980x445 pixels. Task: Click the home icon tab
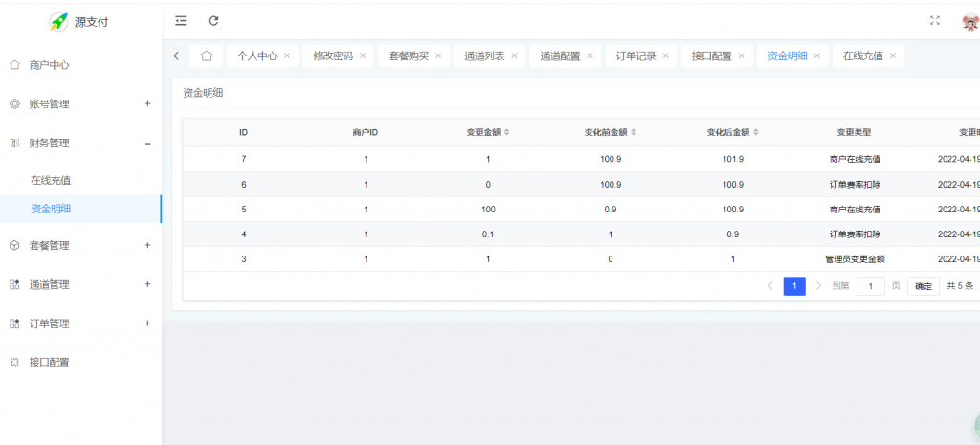click(x=207, y=56)
